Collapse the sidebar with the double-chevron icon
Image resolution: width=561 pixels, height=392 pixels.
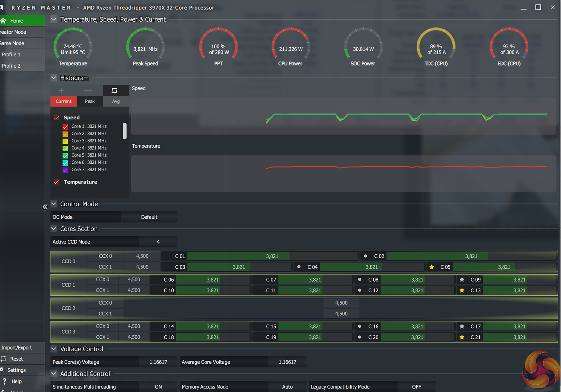[x=45, y=207]
